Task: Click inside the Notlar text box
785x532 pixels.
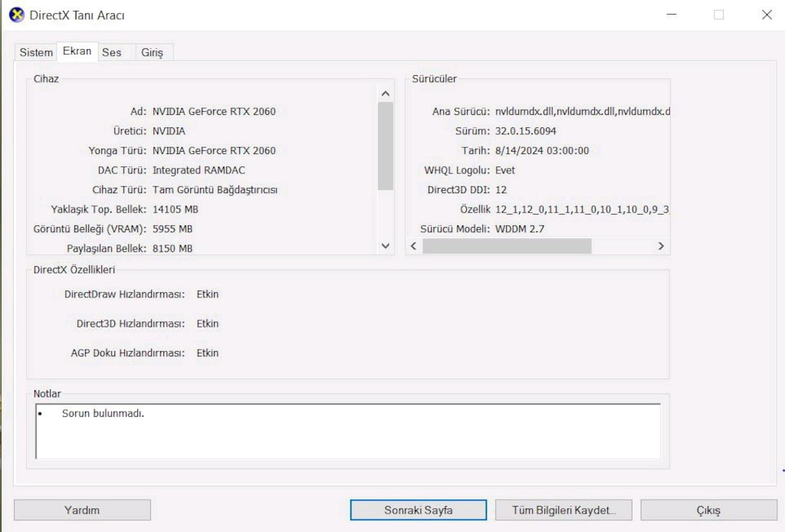Action: [x=348, y=432]
